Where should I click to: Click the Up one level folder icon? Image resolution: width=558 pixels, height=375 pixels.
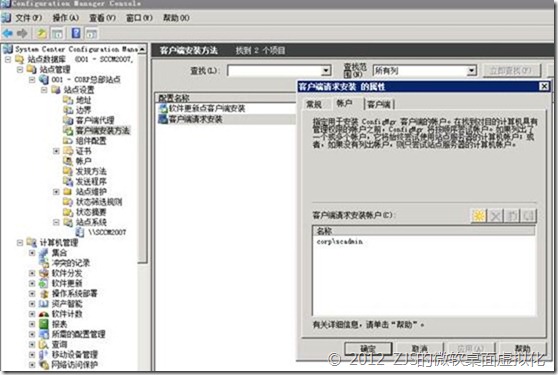(42, 33)
